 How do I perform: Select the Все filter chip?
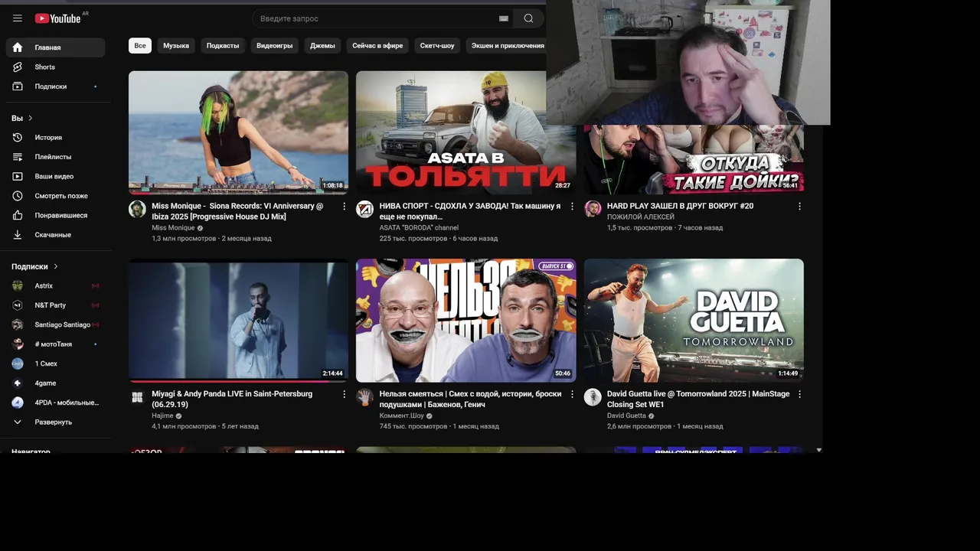(140, 46)
